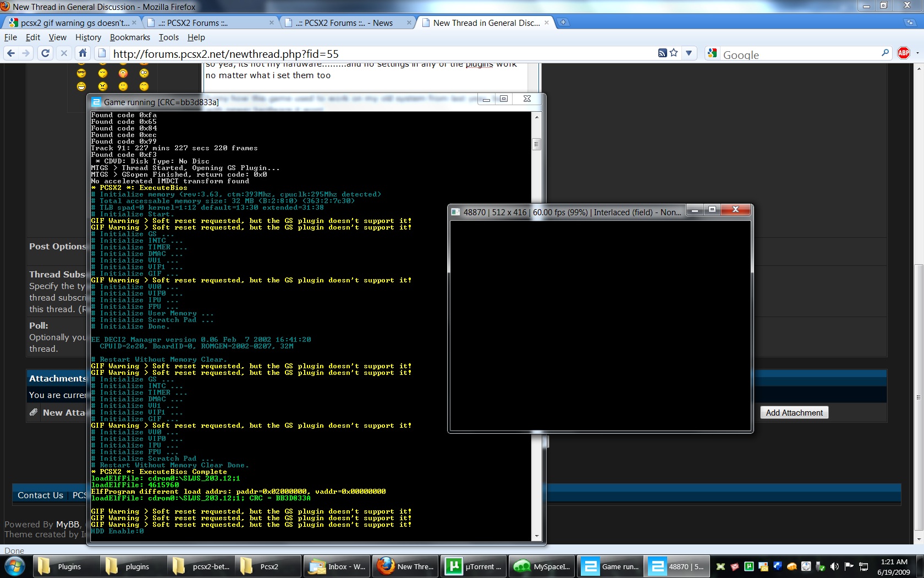Open the History menu
Image resolution: width=924 pixels, height=578 pixels.
coord(88,37)
